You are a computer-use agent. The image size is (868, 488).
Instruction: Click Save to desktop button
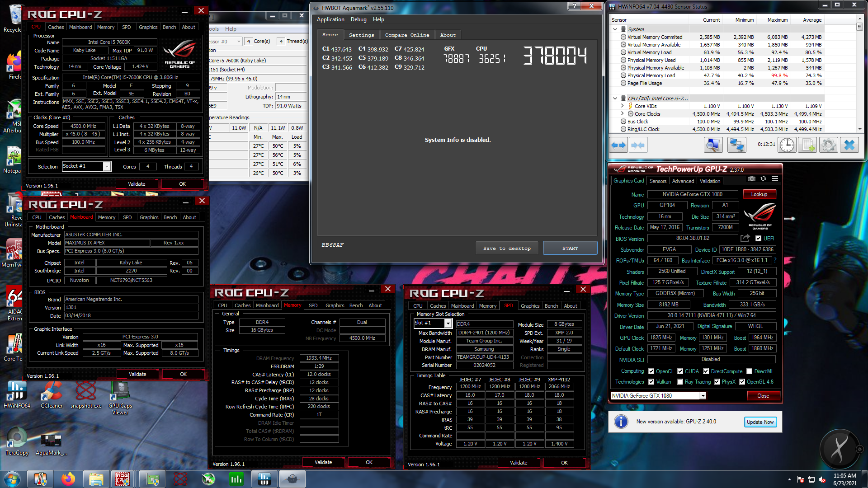[x=507, y=248]
